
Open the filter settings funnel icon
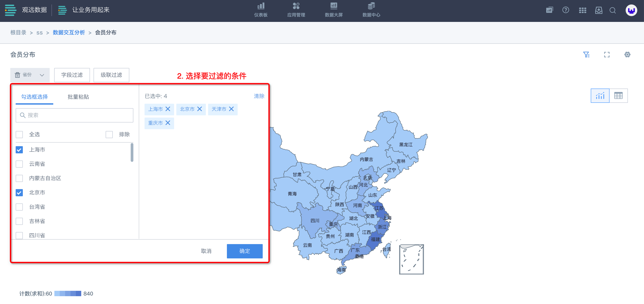click(x=586, y=55)
